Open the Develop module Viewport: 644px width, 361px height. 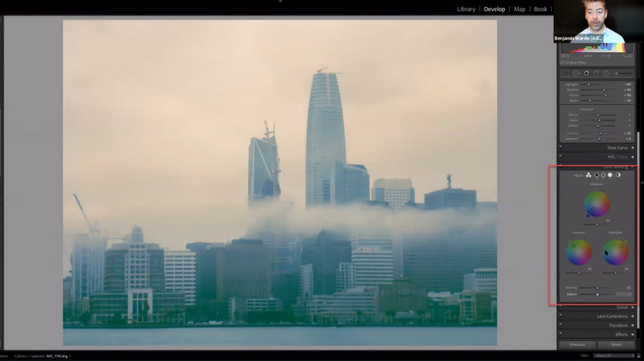point(494,9)
